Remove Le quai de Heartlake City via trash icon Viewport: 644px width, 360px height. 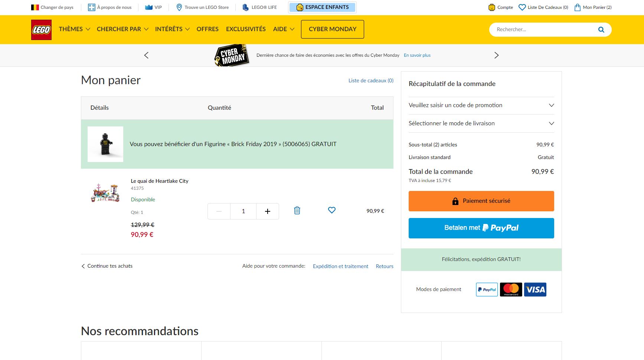(x=297, y=210)
